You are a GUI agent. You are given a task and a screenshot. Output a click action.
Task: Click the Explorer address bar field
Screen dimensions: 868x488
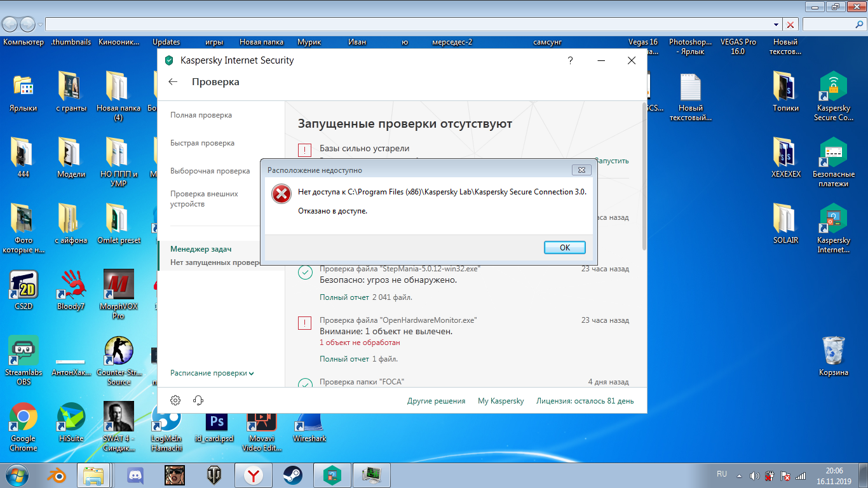click(x=413, y=25)
